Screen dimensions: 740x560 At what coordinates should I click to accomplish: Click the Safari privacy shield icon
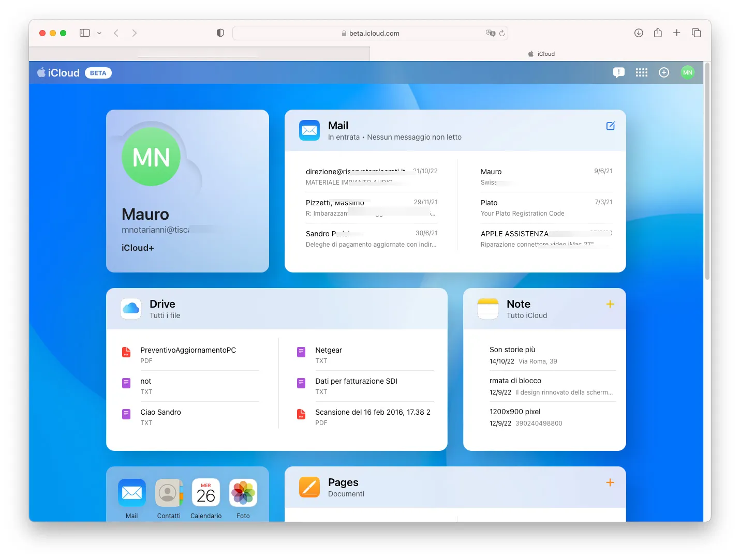(220, 33)
